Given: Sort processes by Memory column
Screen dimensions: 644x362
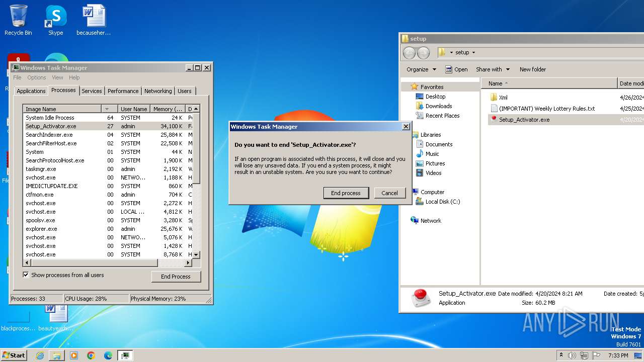Looking at the screenshot, I should pyautogui.click(x=168, y=109).
